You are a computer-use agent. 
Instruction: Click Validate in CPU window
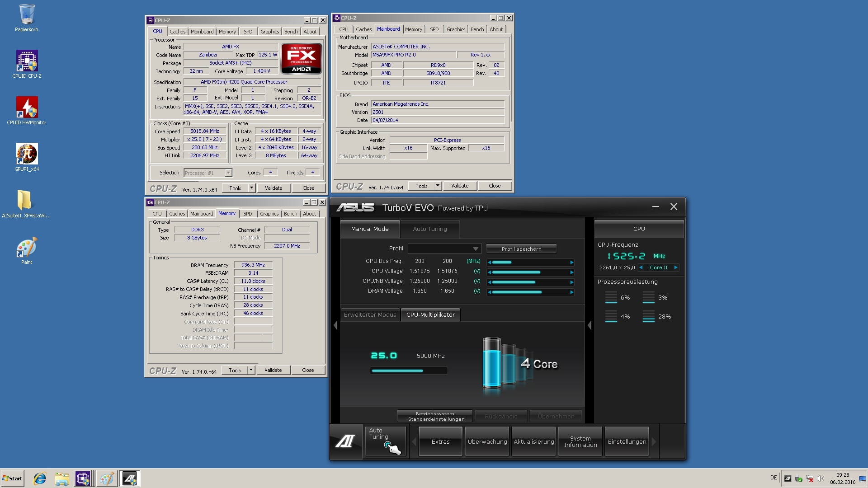coord(274,188)
